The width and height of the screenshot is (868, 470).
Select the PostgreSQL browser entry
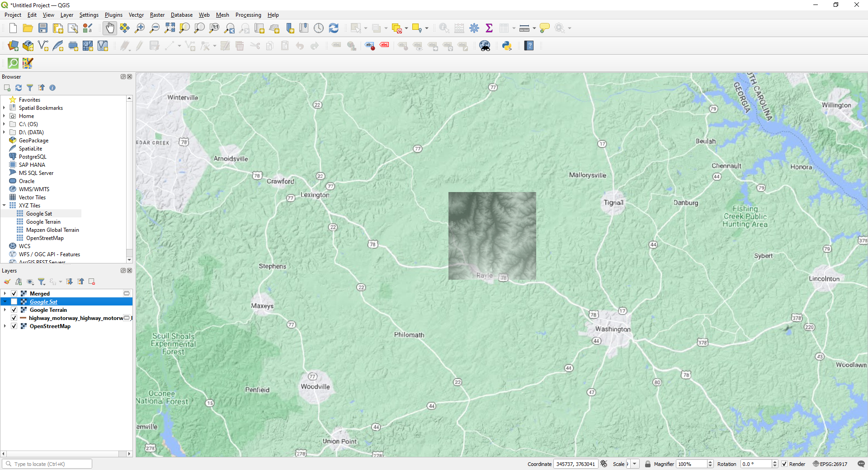(x=33, y=157)
